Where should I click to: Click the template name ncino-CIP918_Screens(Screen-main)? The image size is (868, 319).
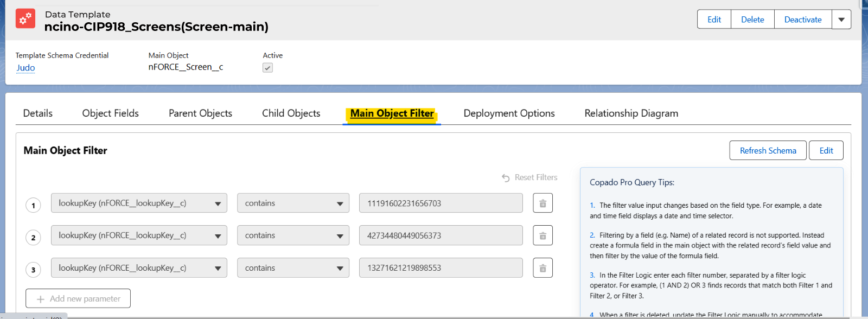[x=156, y=27]
